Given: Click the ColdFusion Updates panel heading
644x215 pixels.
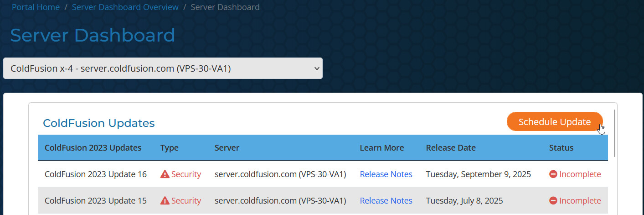Looking at the screenshot, I should coord(99,123).
